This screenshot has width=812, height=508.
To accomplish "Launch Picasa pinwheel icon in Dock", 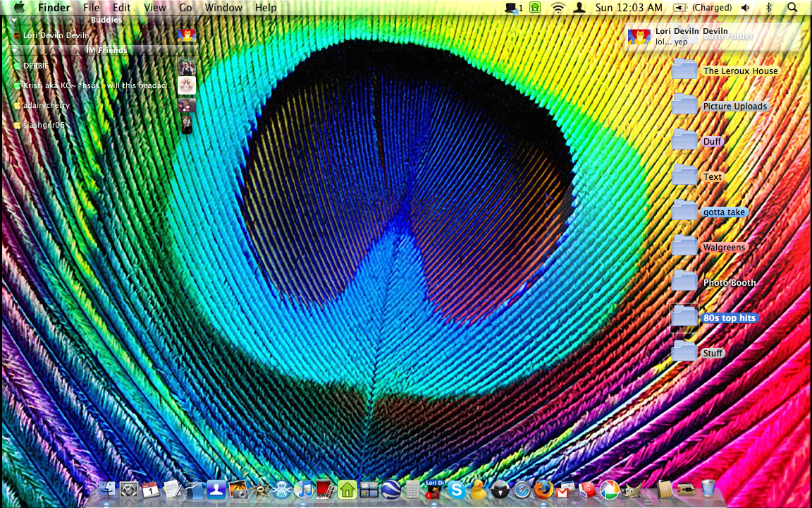I will (x=610, y=490).
